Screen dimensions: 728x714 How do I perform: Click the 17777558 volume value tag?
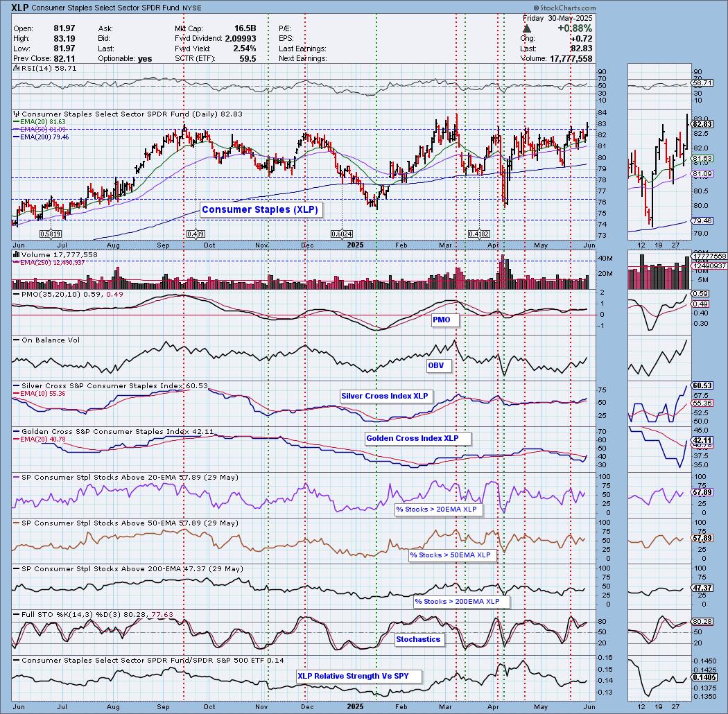click(709, 256)
